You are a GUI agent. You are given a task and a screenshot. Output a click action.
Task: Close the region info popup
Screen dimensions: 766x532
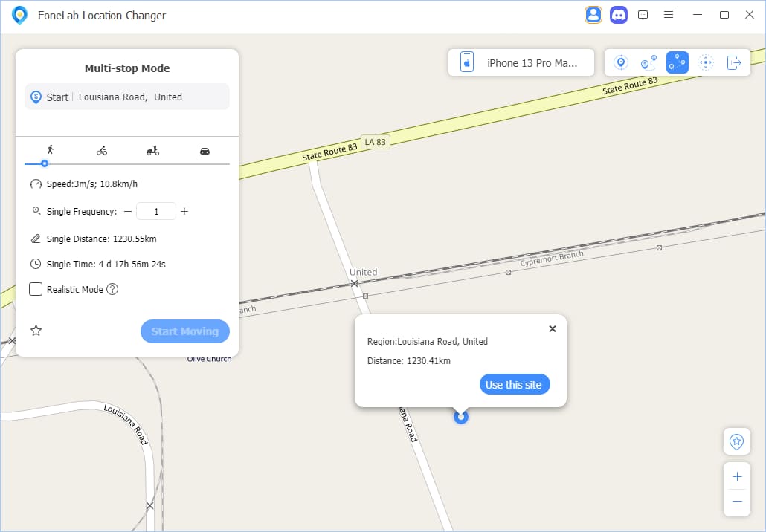pyautogui.click(x=553, y=328)
